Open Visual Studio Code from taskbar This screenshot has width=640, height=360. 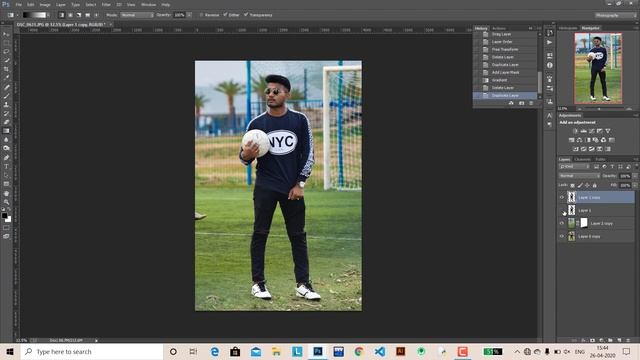click(380, 352)
